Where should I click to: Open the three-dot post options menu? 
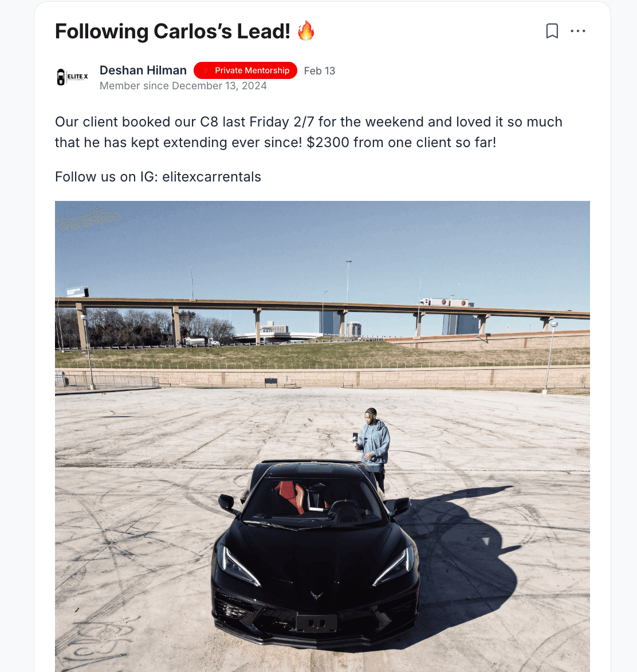578,31
